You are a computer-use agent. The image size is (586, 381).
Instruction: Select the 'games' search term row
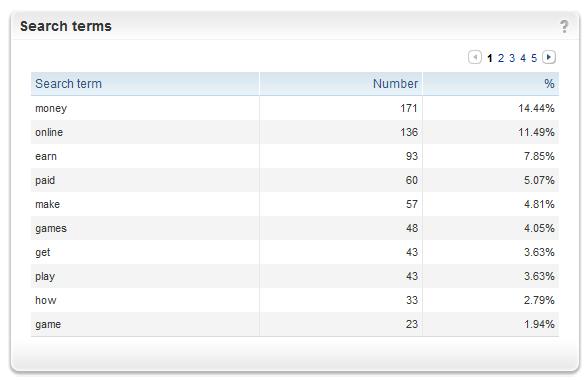[295, 228]
